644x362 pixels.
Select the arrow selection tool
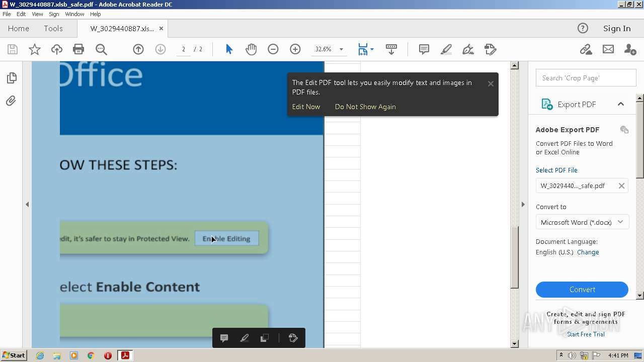(229, 49)
